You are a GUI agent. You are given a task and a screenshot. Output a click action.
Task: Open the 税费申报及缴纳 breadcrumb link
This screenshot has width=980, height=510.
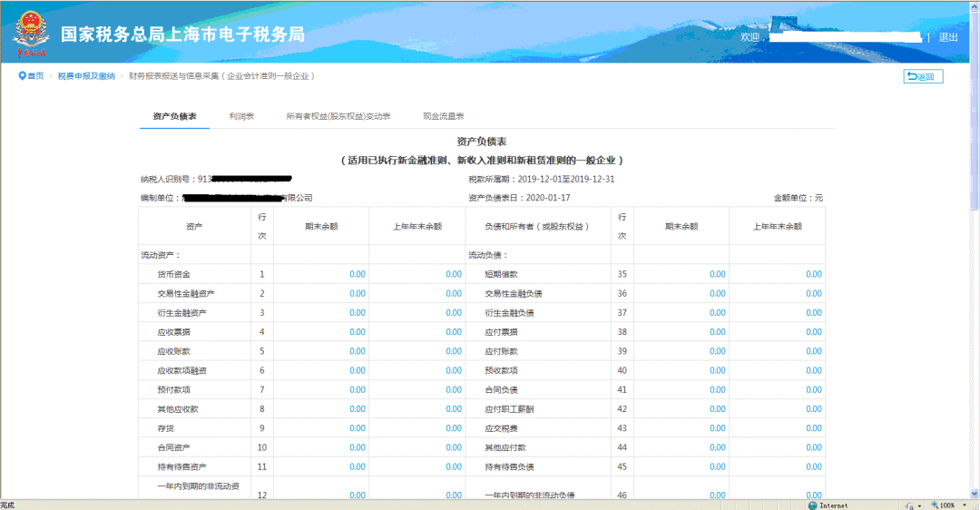(x=86, y=75)
